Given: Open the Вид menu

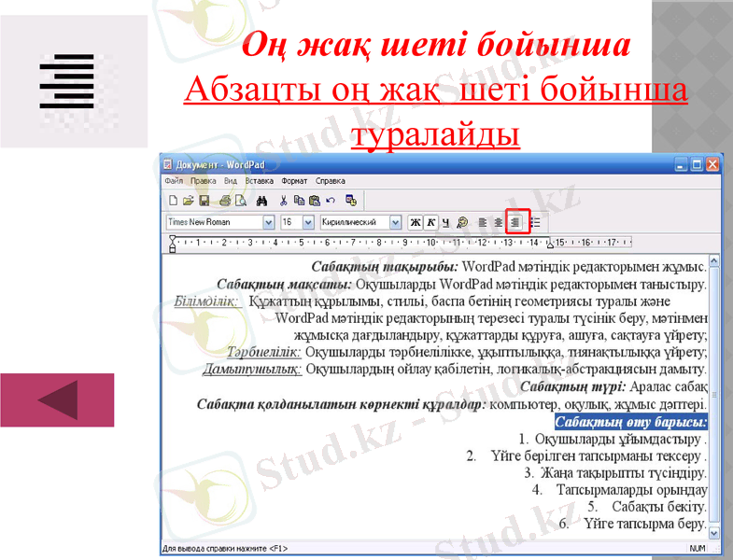Looking at the screenshot, I should (x=231, y=181).
